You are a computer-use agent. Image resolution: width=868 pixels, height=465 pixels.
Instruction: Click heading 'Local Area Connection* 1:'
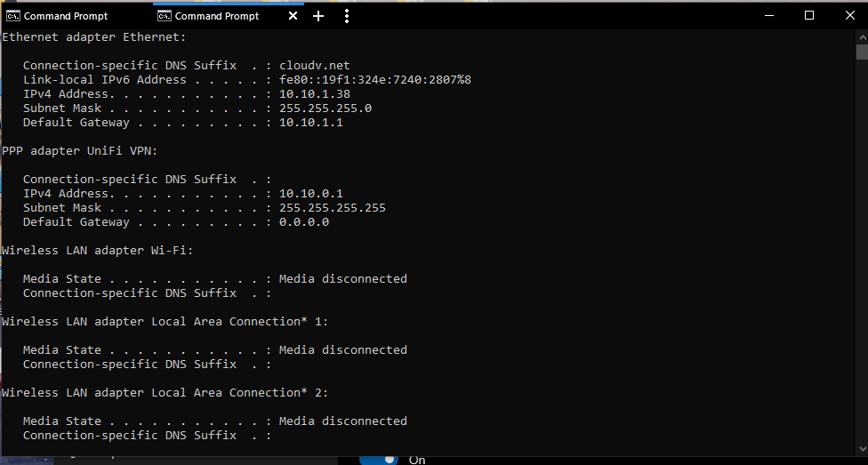click(240, 322)
